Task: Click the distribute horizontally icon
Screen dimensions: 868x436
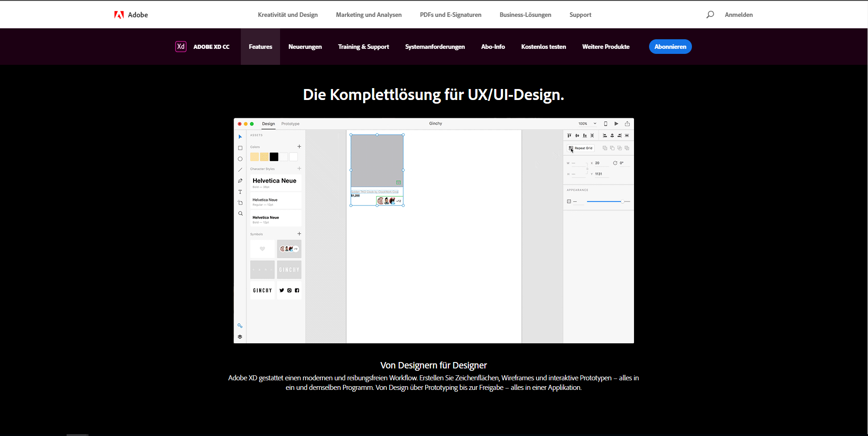Action: pos(593,136)
